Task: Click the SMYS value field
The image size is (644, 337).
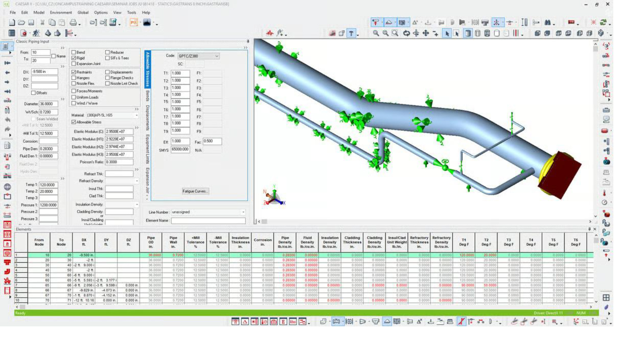Action: 180,149
